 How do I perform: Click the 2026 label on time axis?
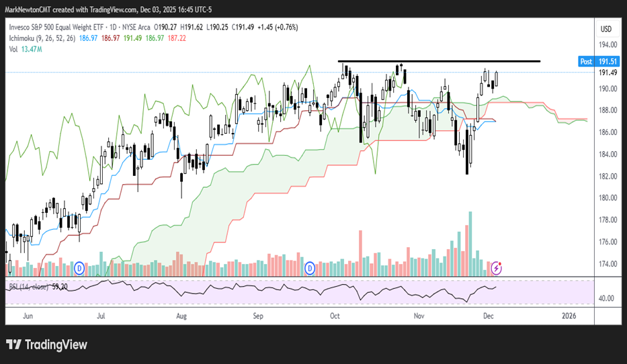[568, 315]
